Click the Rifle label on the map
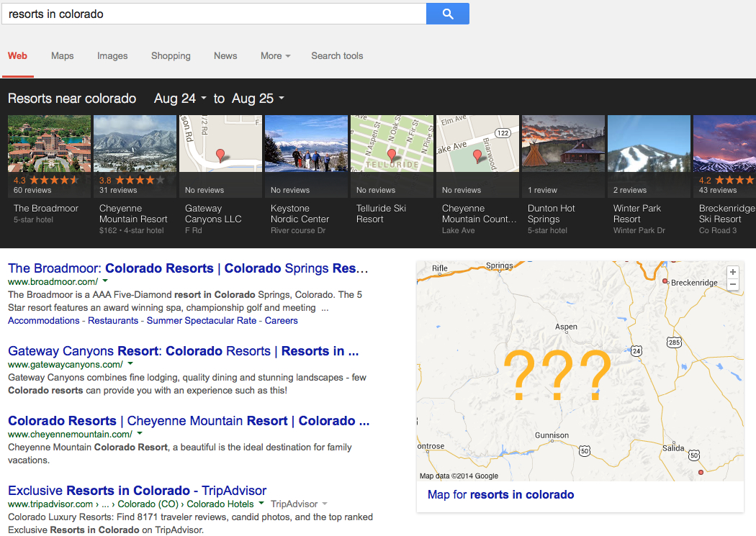 click(440, 268)
